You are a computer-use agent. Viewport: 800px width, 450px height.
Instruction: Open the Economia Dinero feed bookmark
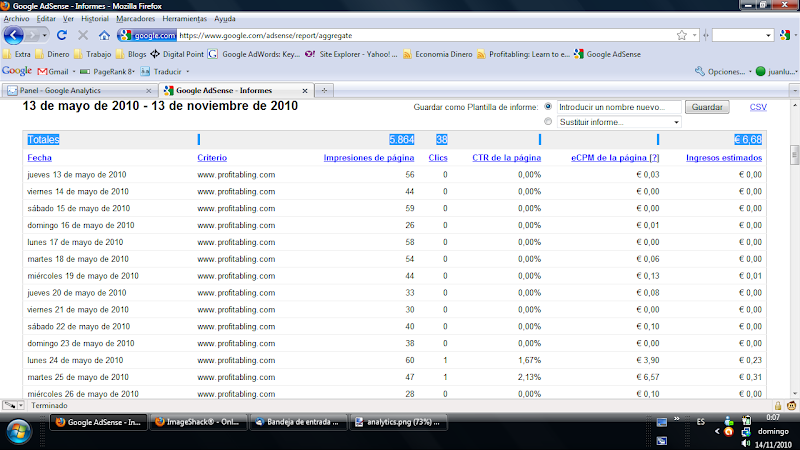click(x=438, y=54)
